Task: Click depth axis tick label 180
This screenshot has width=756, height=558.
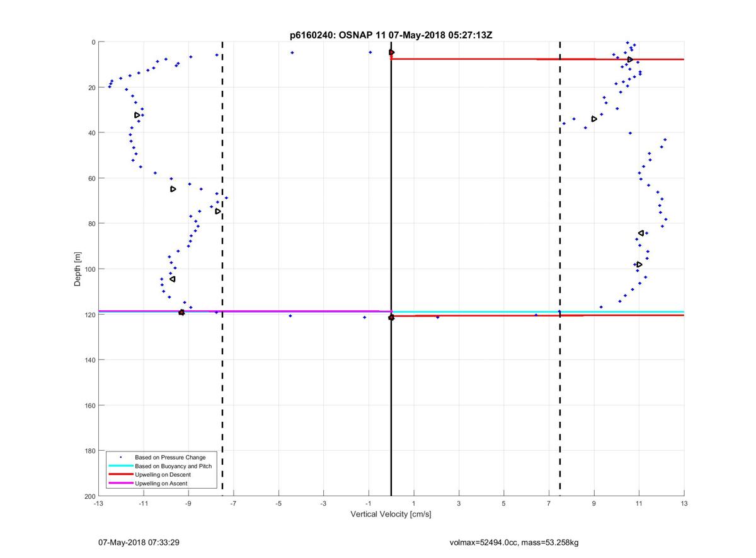Action: (89, 451)
